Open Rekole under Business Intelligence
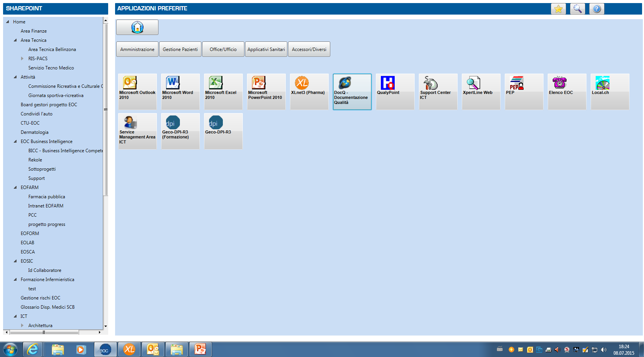Viewport: 644px width, 357px height. (35, 160)
